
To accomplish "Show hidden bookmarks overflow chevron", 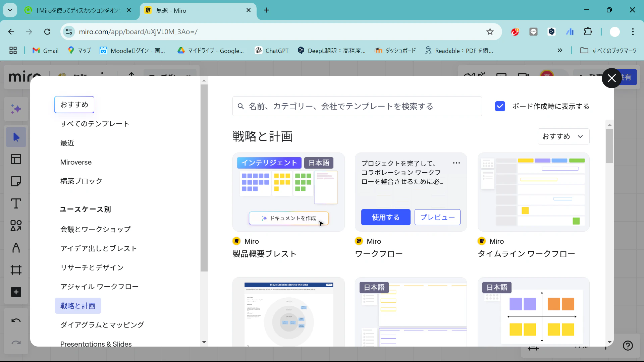I will click(x=560, y=51).
